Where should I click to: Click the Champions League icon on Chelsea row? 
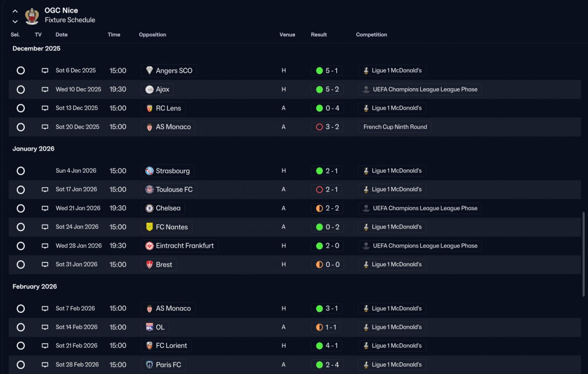click(x=366, y=208)
